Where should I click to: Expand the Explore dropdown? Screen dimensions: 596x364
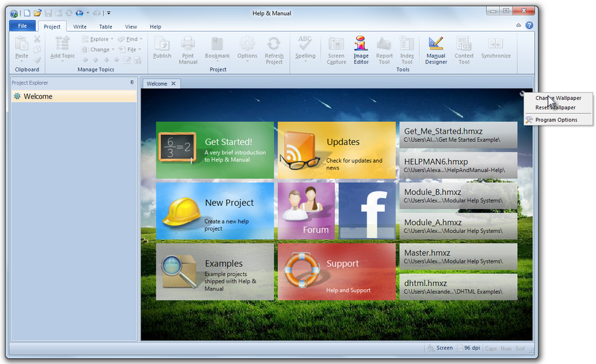click(112, 39)
